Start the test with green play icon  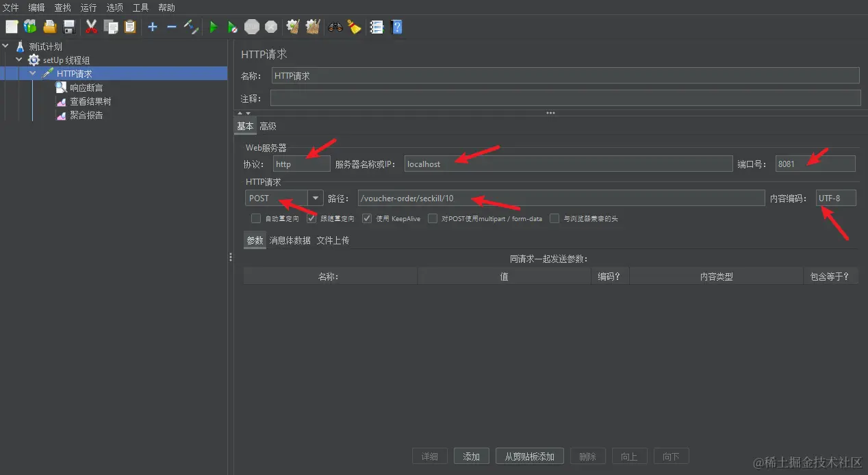[214, 27]
